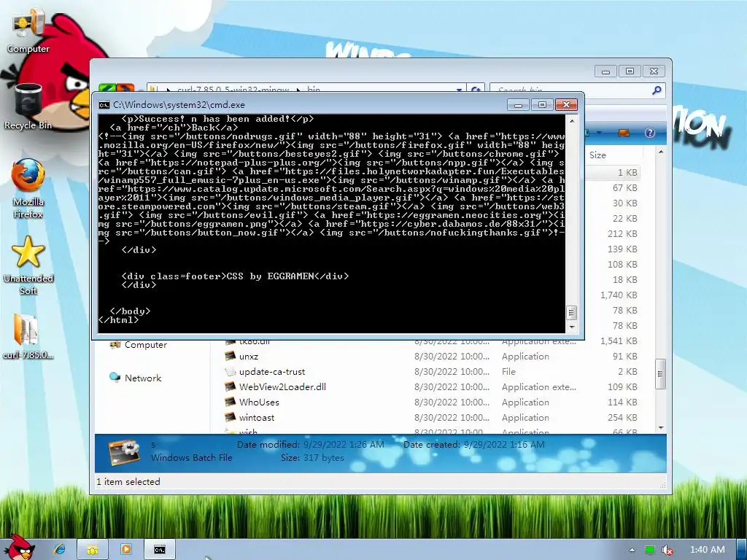Open Explorer Help question mark icon
This screenshot has width=747, height=560.
point(650,133)
